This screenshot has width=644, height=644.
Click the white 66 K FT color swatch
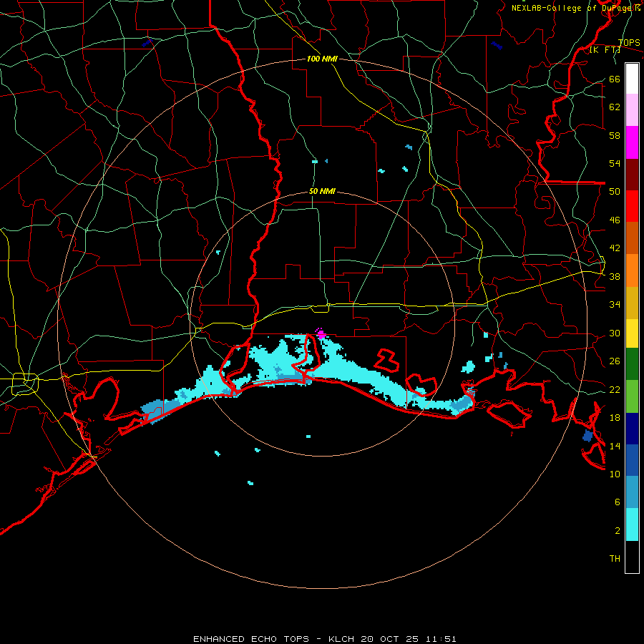[x=632, y=79]
